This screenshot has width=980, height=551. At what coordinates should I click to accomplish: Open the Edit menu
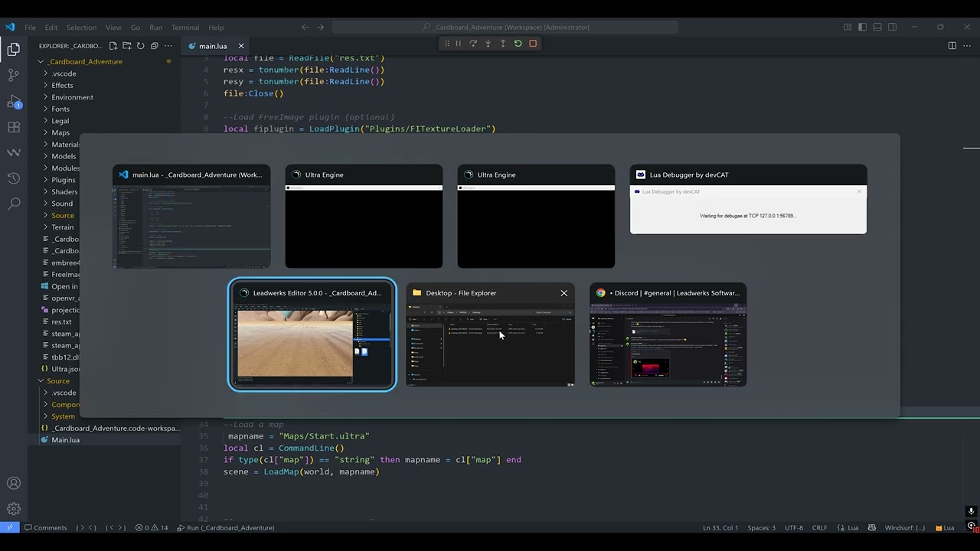click(x=51, y=27)
